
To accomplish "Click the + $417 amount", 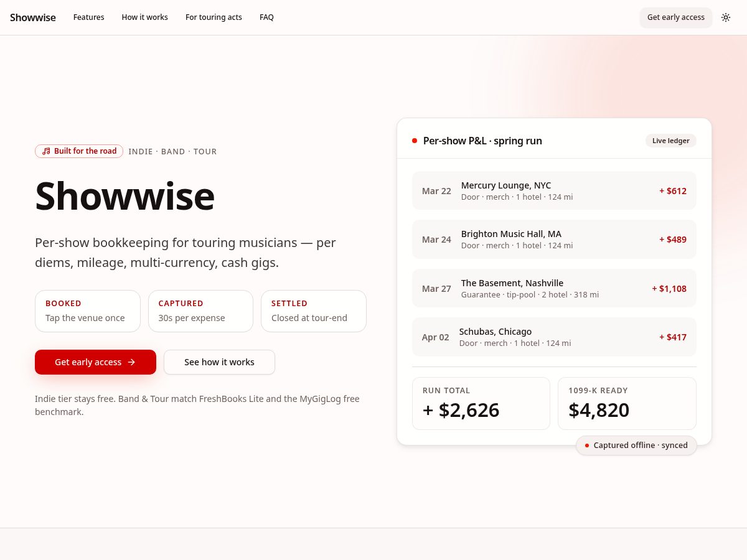I will (x=673, y=337).
